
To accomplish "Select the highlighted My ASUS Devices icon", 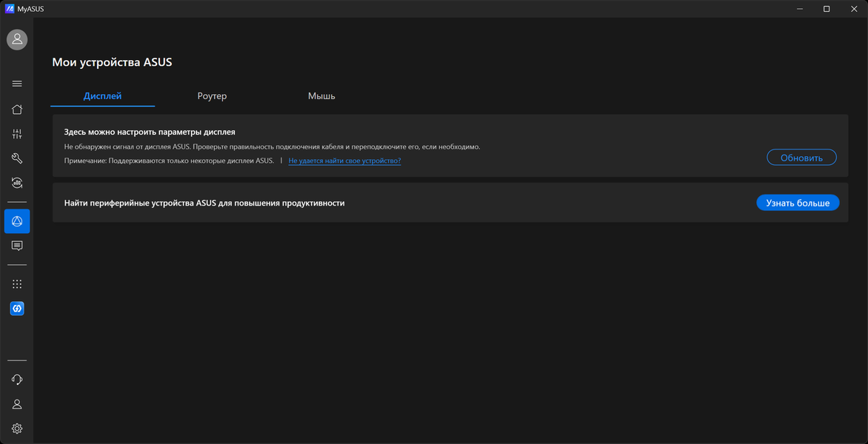I will (17, 221).
